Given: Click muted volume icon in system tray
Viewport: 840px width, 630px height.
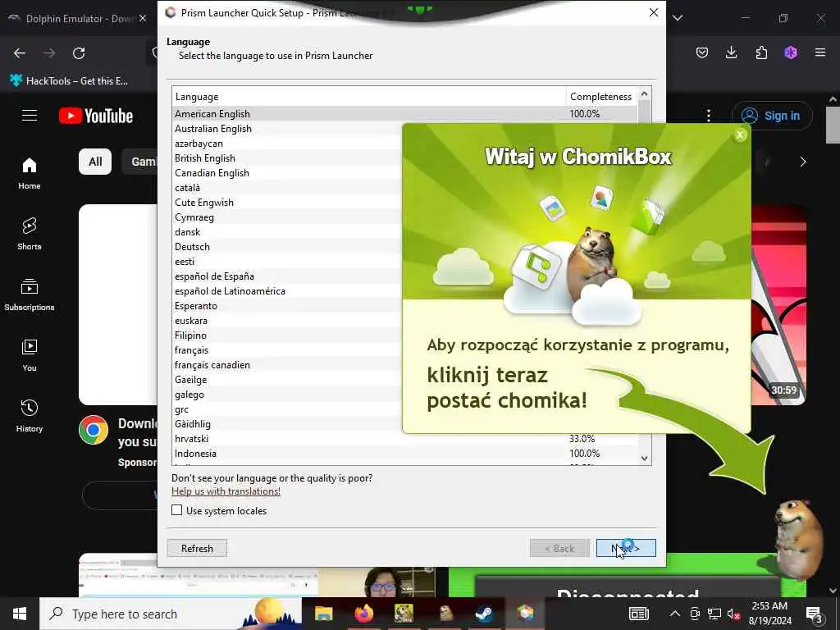Looking at the screenshot, I should click(733, 614).
